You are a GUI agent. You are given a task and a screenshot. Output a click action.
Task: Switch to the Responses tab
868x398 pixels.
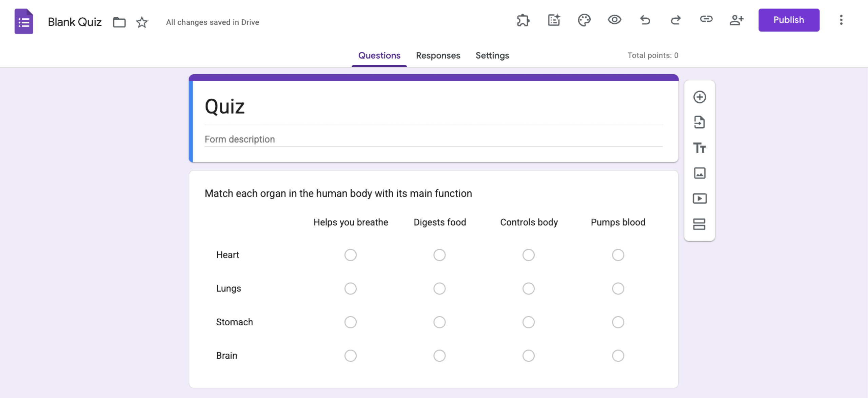tap(438, 55)
